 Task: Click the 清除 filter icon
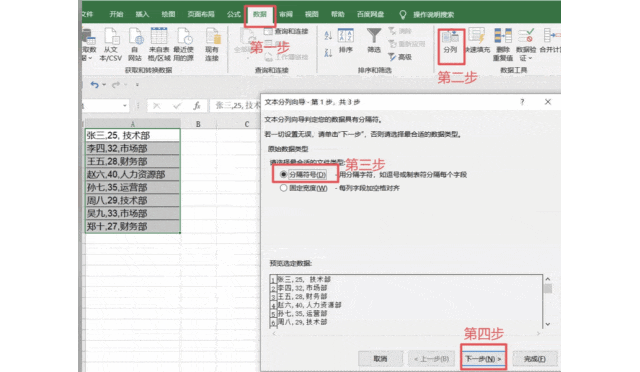point(392,31)
